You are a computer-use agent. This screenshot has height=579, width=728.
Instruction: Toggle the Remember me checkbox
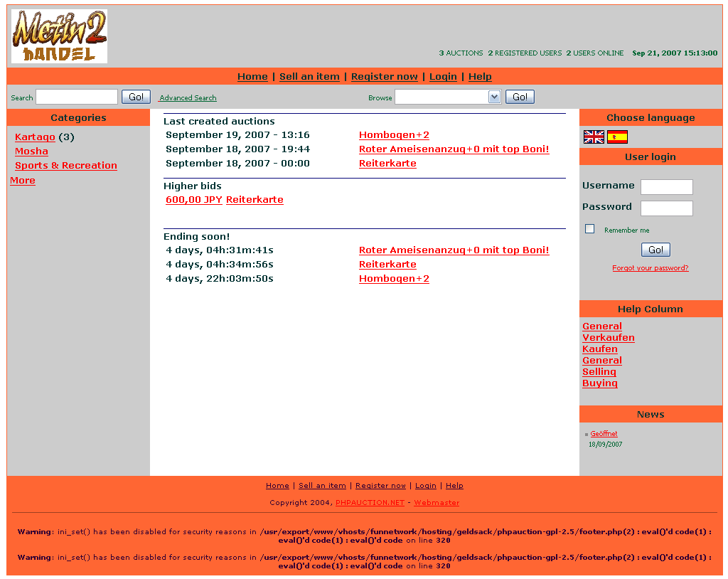589,229
